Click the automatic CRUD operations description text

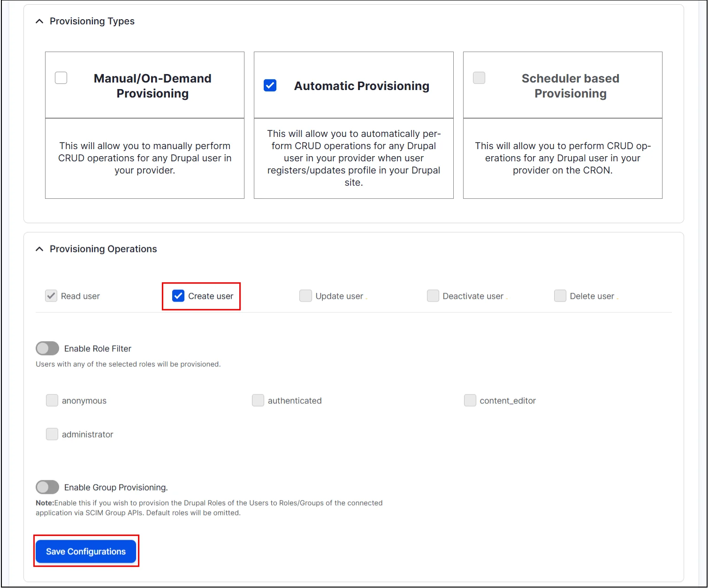(x=354, y=158)
